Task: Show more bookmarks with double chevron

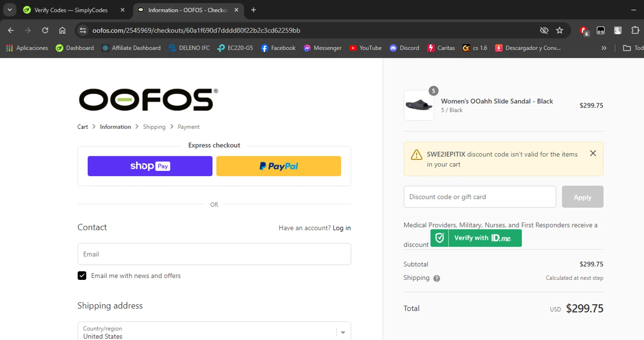Action: (x=604, y=48)
